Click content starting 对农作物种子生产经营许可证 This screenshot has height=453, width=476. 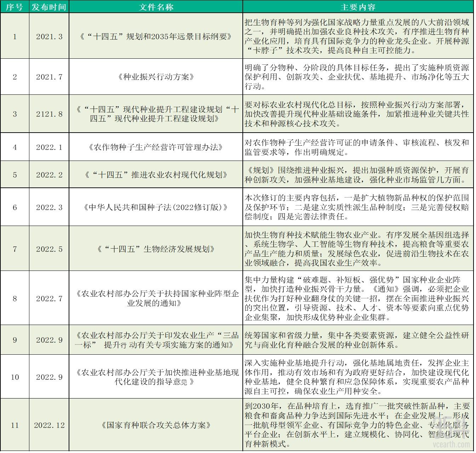[x=357, y=147]
